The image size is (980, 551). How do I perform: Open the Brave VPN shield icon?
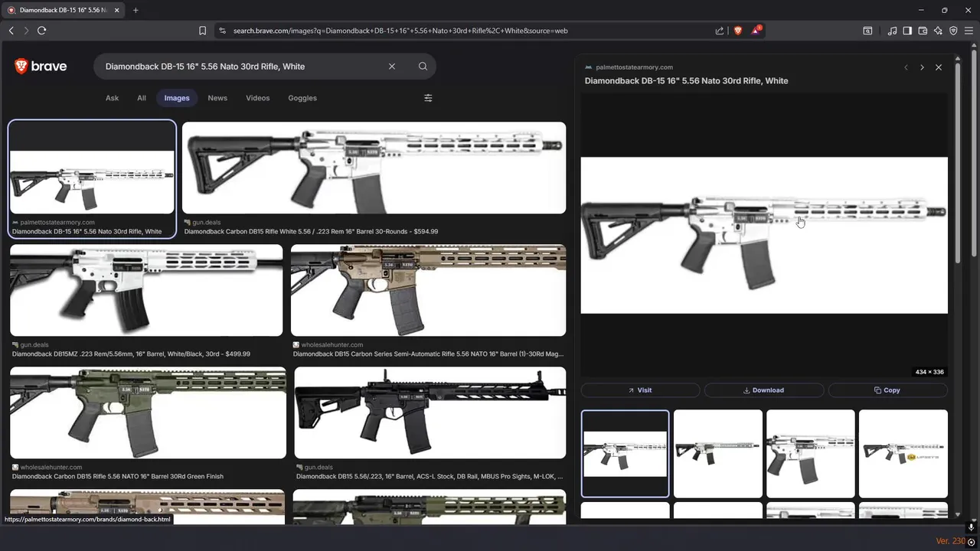coord(953,31)
